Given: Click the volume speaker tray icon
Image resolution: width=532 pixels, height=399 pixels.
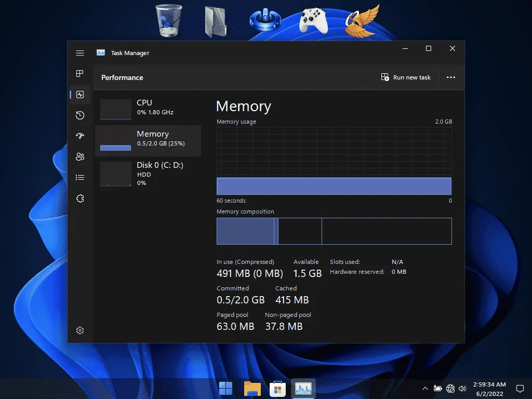Looking at the screenshot, I should tap(462, 389).
